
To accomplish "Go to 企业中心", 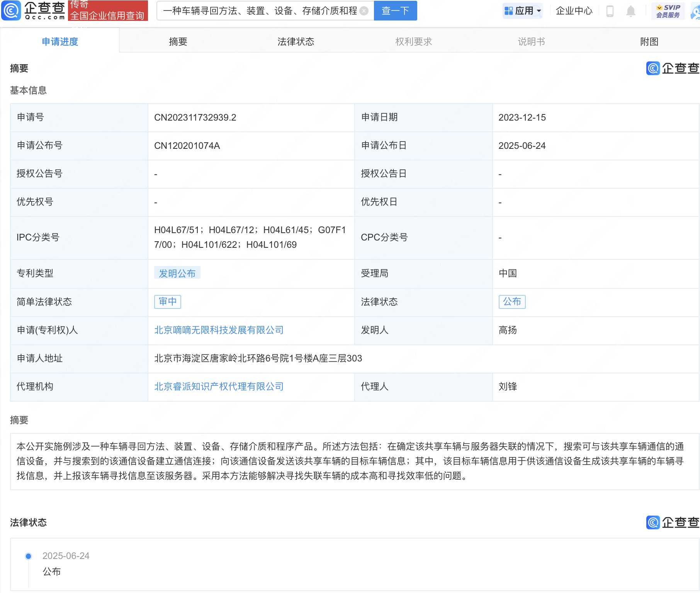I will point(574,11).
